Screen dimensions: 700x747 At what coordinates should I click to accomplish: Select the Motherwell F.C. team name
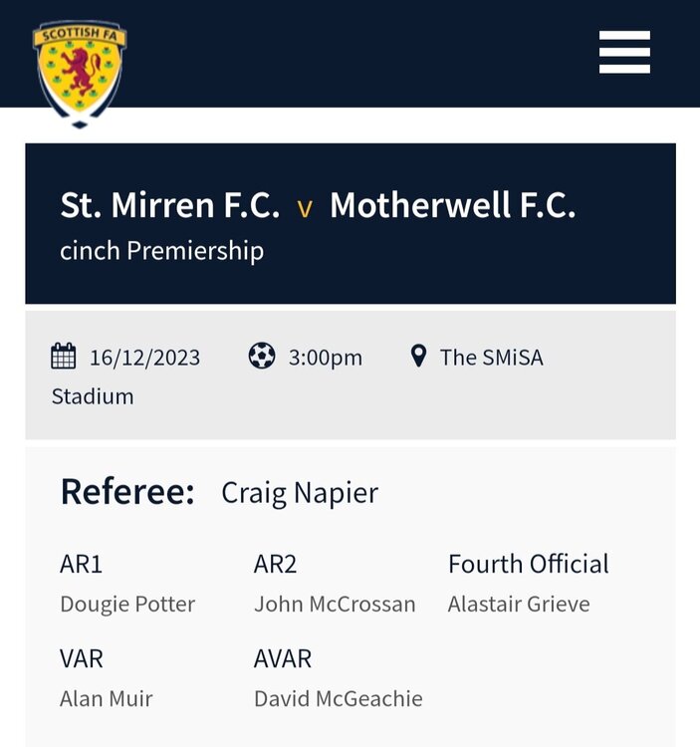point(453,205)
